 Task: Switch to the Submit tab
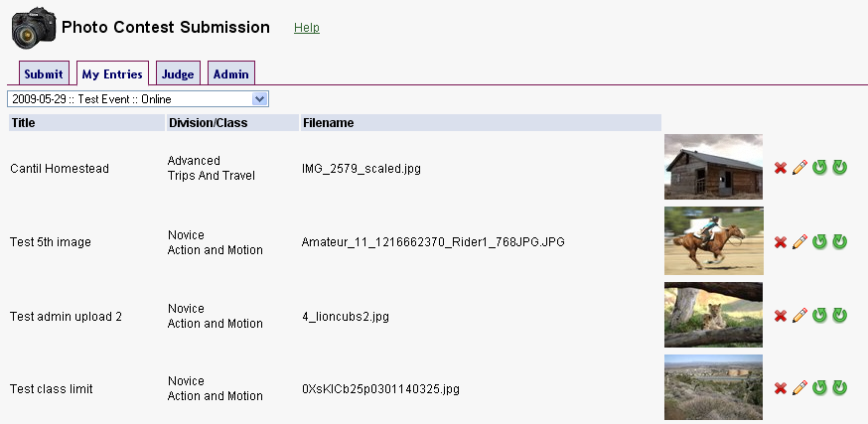[44, 73]
